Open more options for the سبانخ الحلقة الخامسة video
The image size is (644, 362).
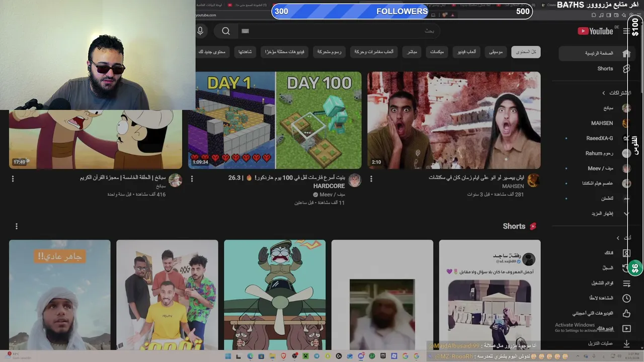pos(13,178)
